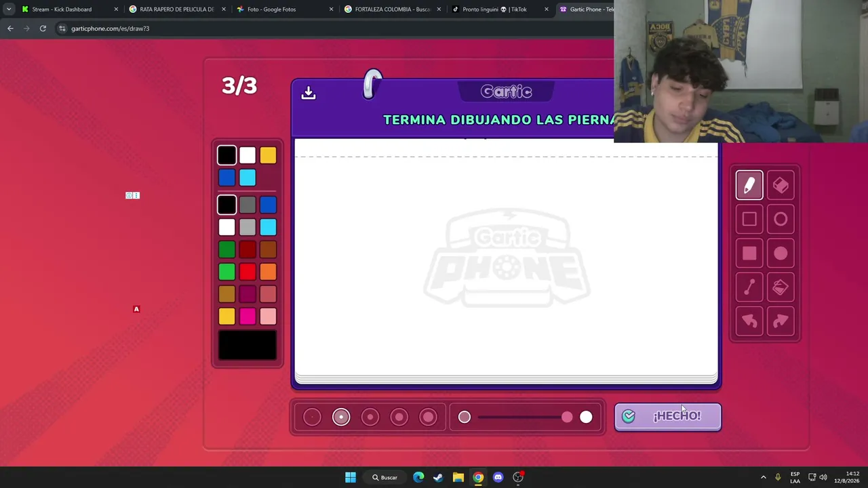Select the eraser tool

[x=781, y=185]
